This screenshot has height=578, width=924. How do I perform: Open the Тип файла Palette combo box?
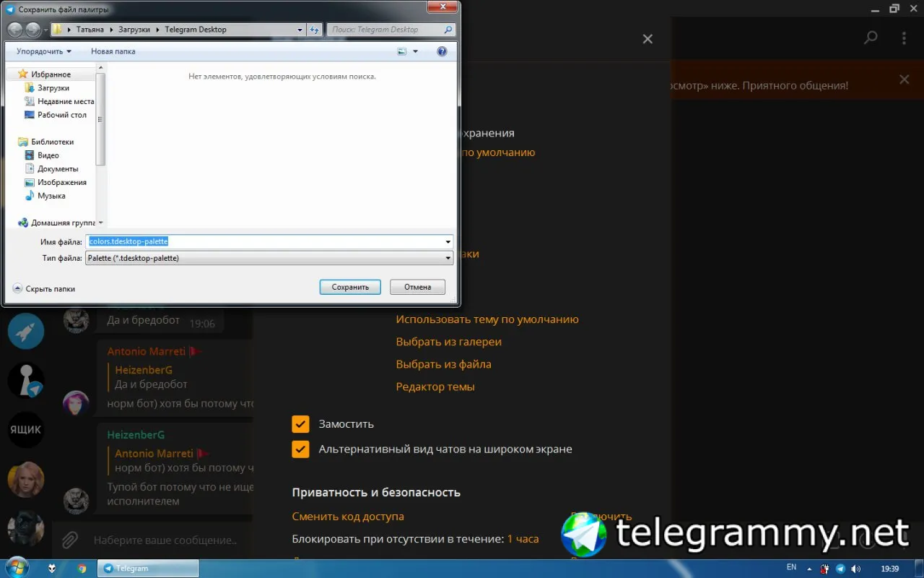pyautogui.click(x=269, y=258)
